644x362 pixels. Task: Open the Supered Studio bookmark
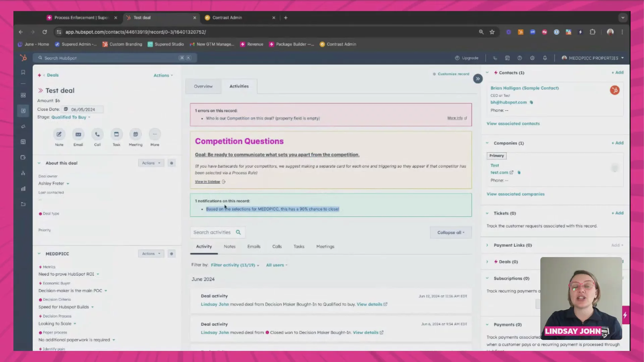tap(166, 44)
